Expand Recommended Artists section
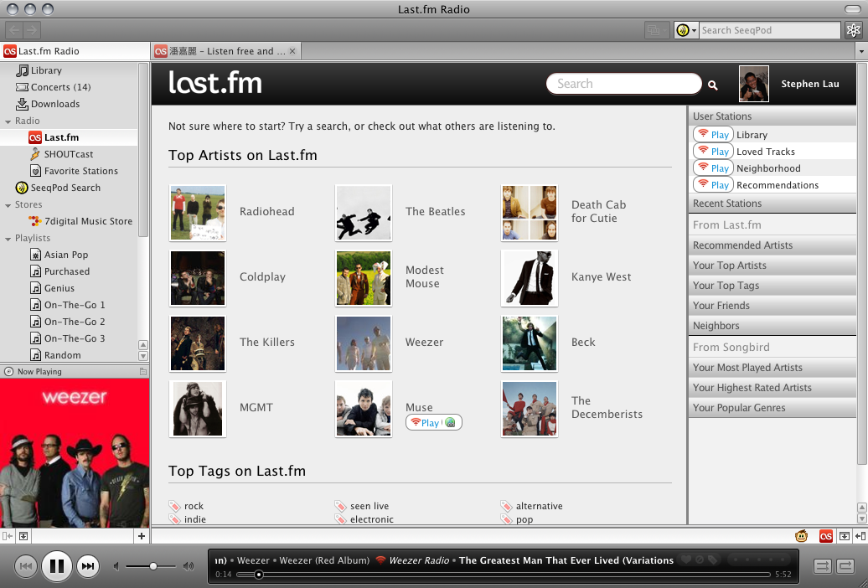This screenshot has height=588, width=868. [x=772, y=245]
